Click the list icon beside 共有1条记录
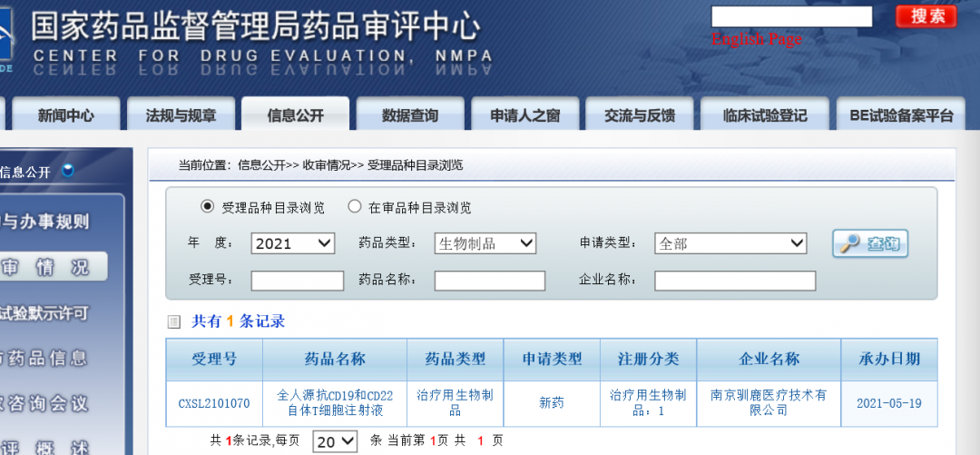 click(x=174, y=321)
